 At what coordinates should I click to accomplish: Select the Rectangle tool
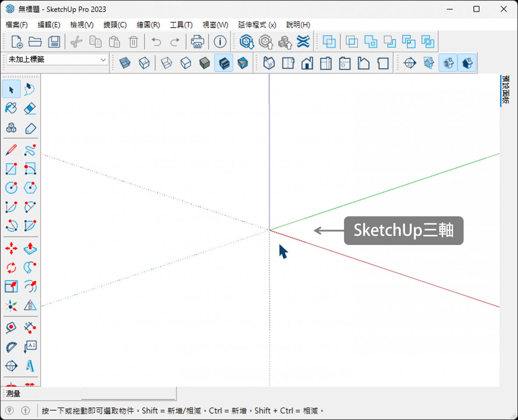pyautogui.click(x=11, y=169)
